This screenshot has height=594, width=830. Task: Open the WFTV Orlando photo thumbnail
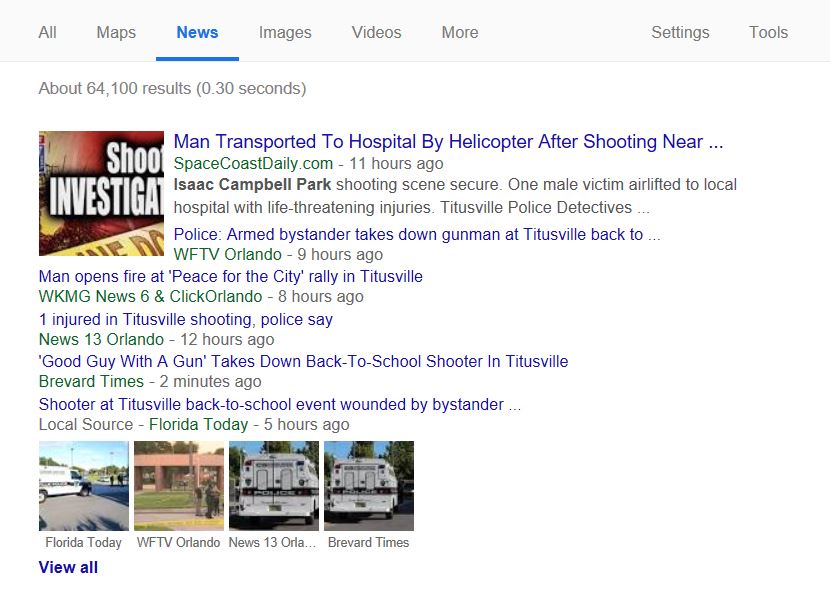point(179,486)
